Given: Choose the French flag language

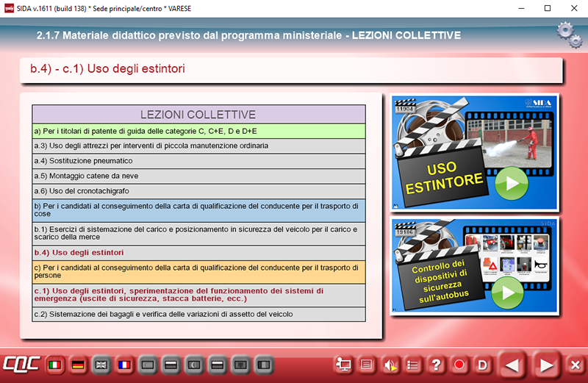Looking at the screenshot, I should click(x=124, y=364).
